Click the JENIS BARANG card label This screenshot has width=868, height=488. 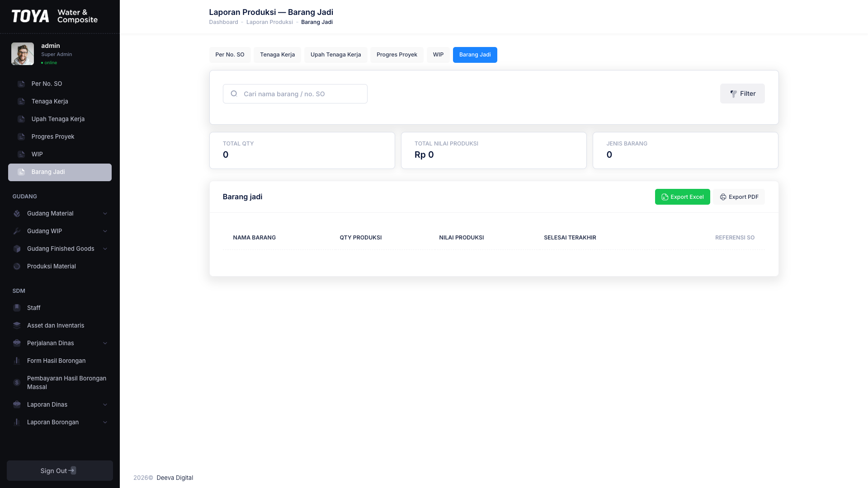coord(627,144)
